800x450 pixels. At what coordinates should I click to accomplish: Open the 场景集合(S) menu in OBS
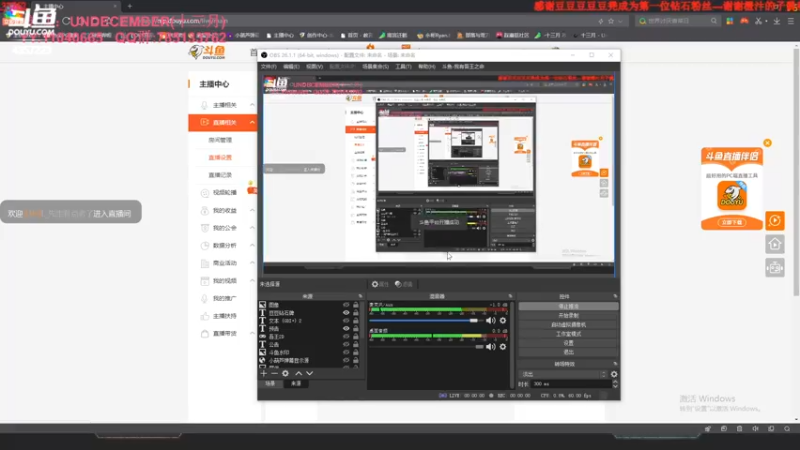[x=376, y=66]
